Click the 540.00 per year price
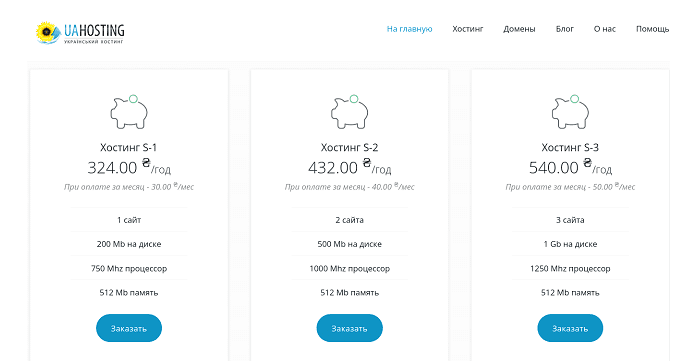The width and height of the screenshot is (690, 361). click(570, 167)
